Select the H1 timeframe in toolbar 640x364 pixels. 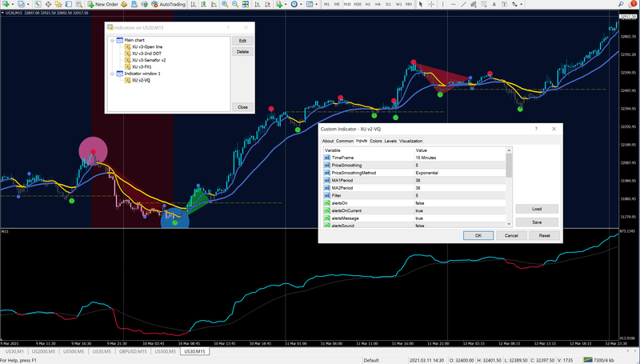366,5
